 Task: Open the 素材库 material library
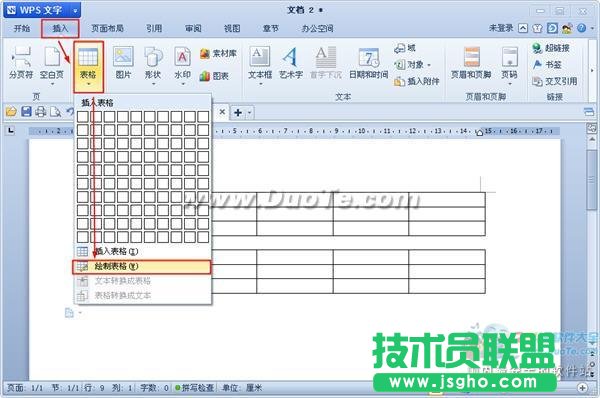tap(218, 54)
